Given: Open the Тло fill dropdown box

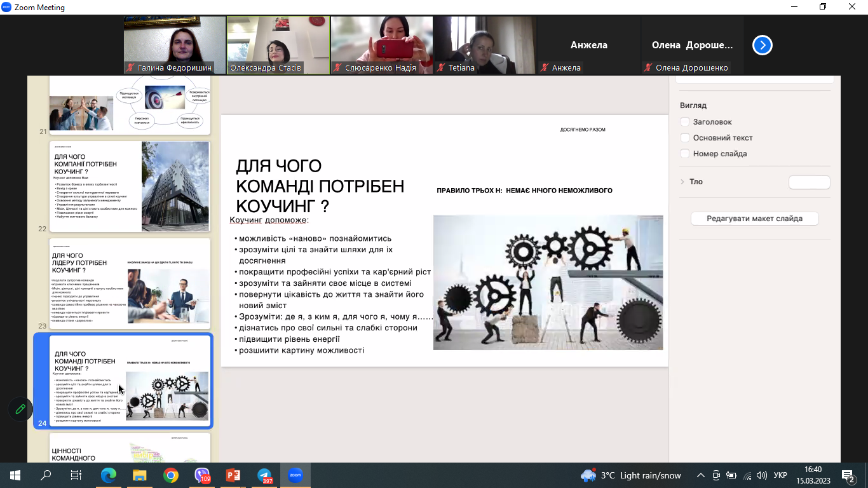Looking at the screenshot, I should [809, 182].
